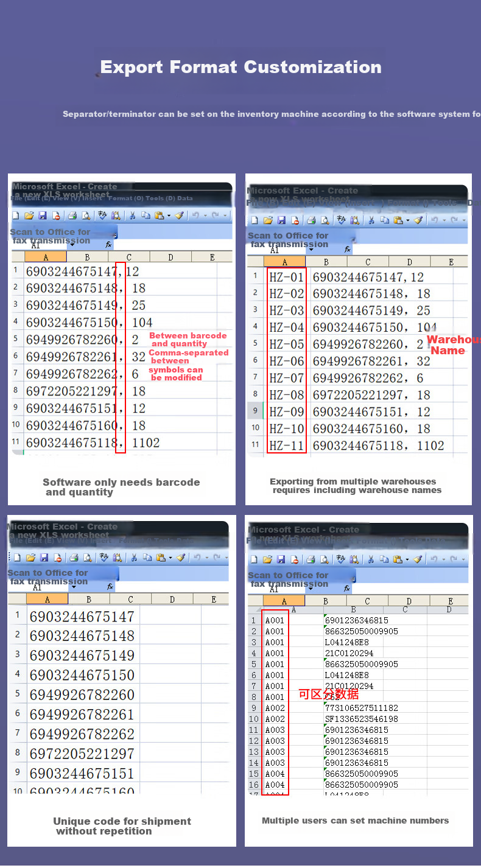Select row 16 header in A001 machine-number sheet
Viewport: 481px width, 868px height.
254,785
